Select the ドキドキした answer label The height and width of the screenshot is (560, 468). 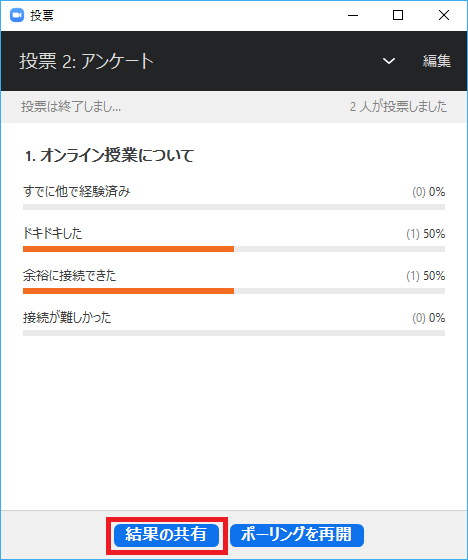(53, 234)
